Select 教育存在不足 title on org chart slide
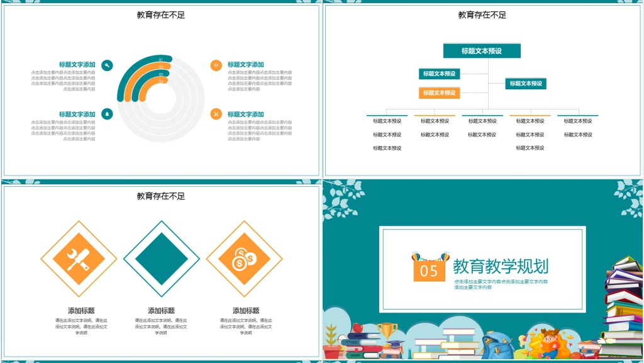644x363 pixels. point(482,15)
